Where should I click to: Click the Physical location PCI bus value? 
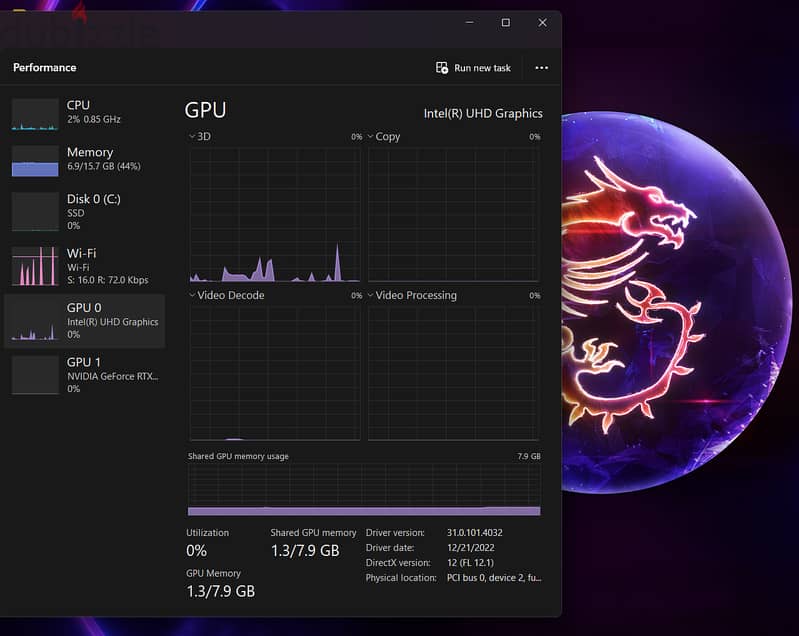[x=494, y=578]
